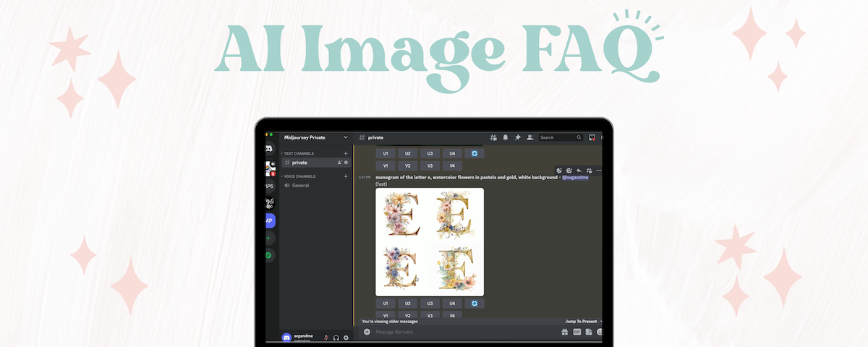Open Explore Discoverable Servers compass
The image size is (868, 347).
pos(269,255)
